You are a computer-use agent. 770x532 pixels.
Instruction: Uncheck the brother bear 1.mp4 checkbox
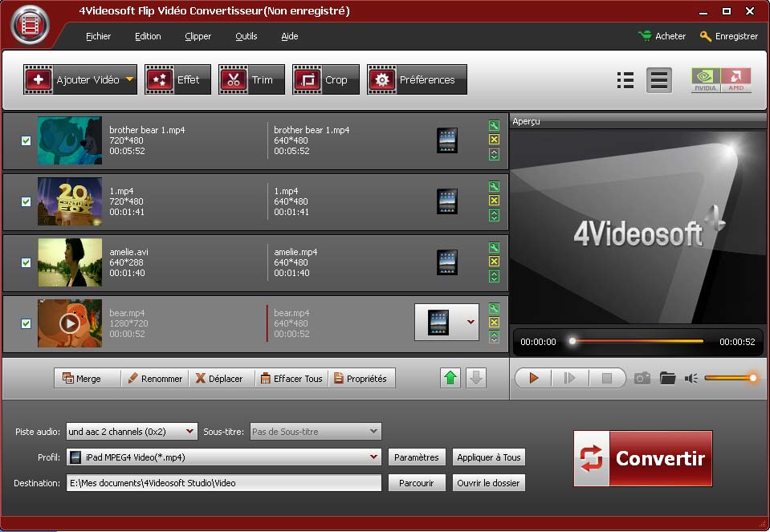click(26, 140)
